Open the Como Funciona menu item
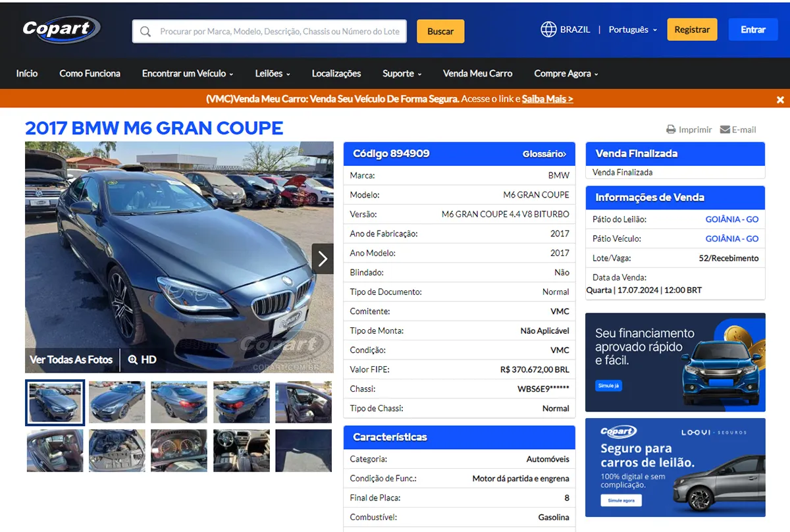 [90, 74]
